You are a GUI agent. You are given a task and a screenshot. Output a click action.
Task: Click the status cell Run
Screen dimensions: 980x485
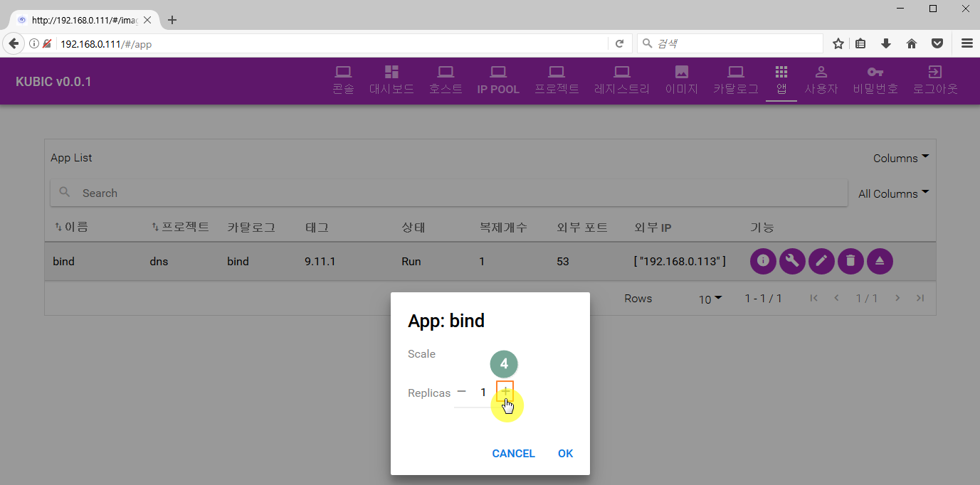click(411, 262)
